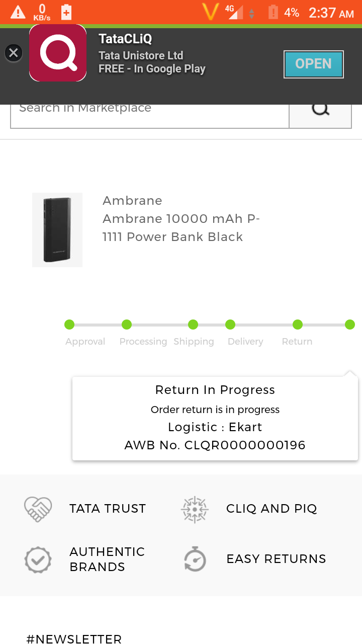
Task: Select the final green progress dot
Action: tap(350, 325)
